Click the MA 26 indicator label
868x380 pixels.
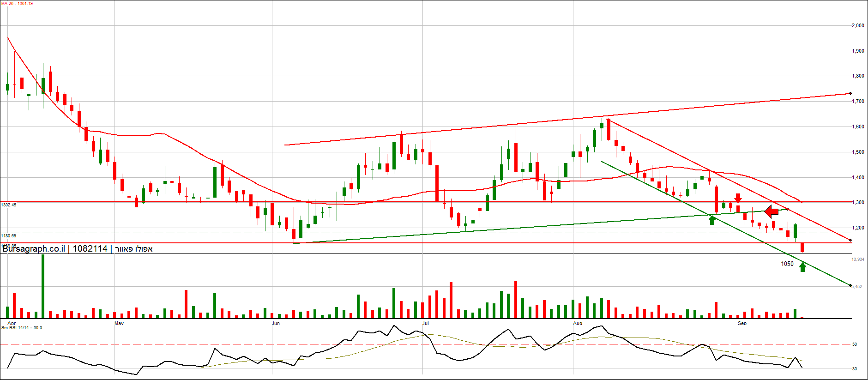tap(17, 4)
